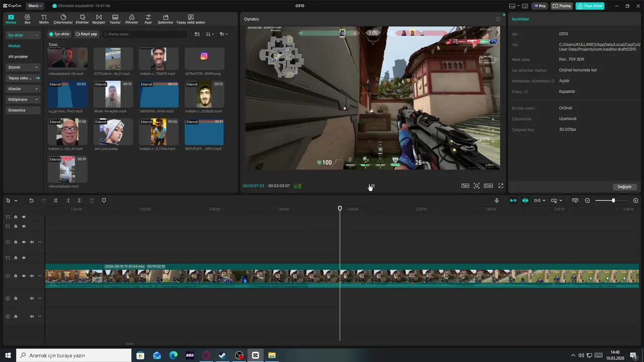The height and width of the screenshot is (362, 644).
Task: Collapse the İçe aktar sidebar section
Action: click(x=23, y=35)
